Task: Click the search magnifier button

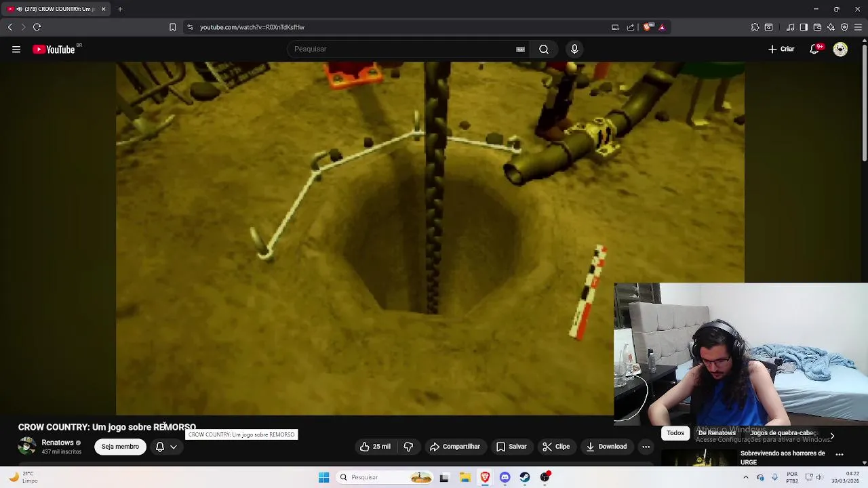Action: 544,49
